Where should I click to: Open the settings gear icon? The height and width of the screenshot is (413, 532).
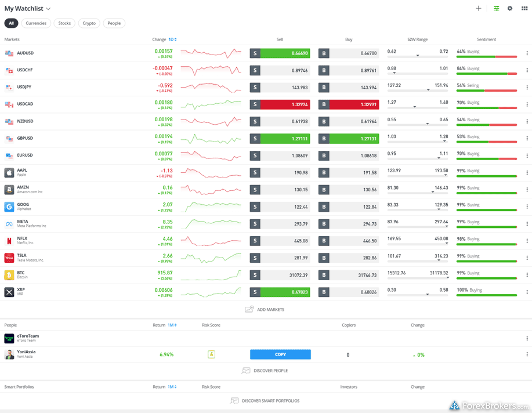(x=510, y=9)
